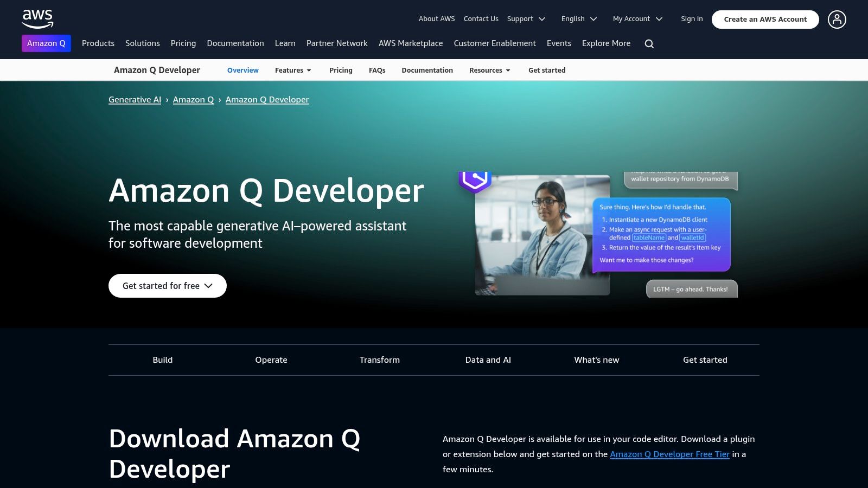Open the English language dropdown
This screenshot has height=488, width=868.
click(x=579, y=19)
